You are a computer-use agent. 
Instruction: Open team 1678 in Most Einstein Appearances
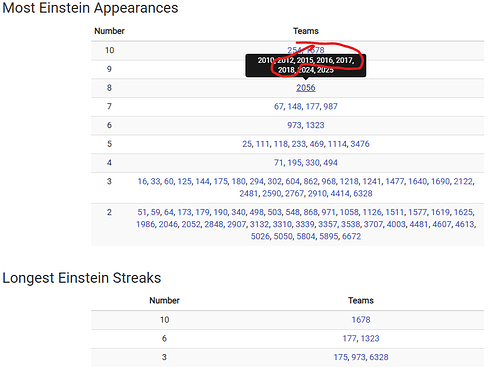pyautogui.click(x=315, y=50)
